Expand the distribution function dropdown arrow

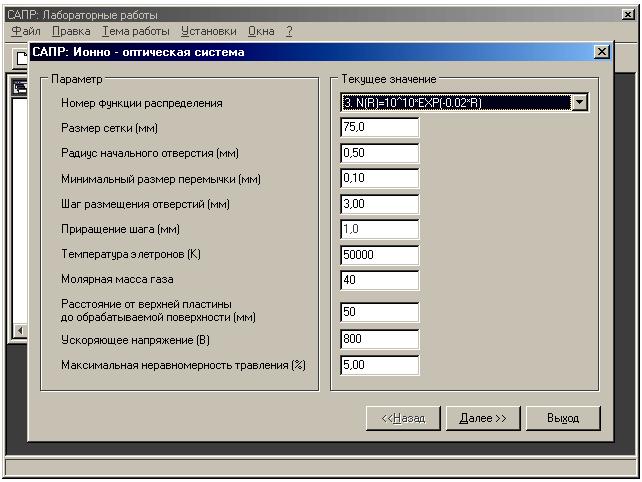[x=580, y=102]
